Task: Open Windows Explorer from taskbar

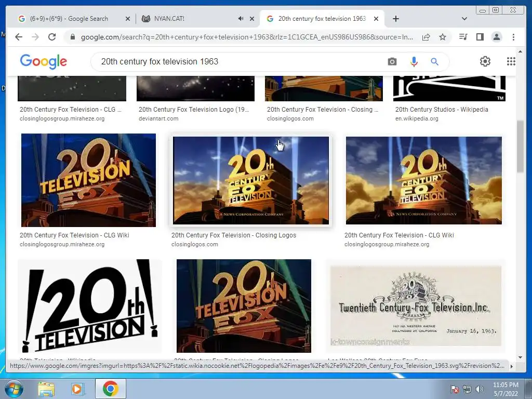Action: click(46, 389)
